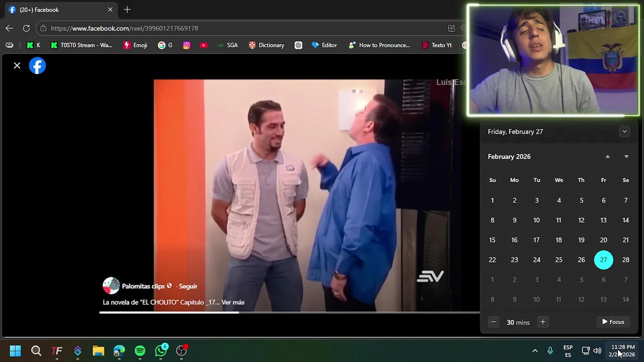Open the Editor bookmark
Screen dimensions: 644x362
point(324,45)
